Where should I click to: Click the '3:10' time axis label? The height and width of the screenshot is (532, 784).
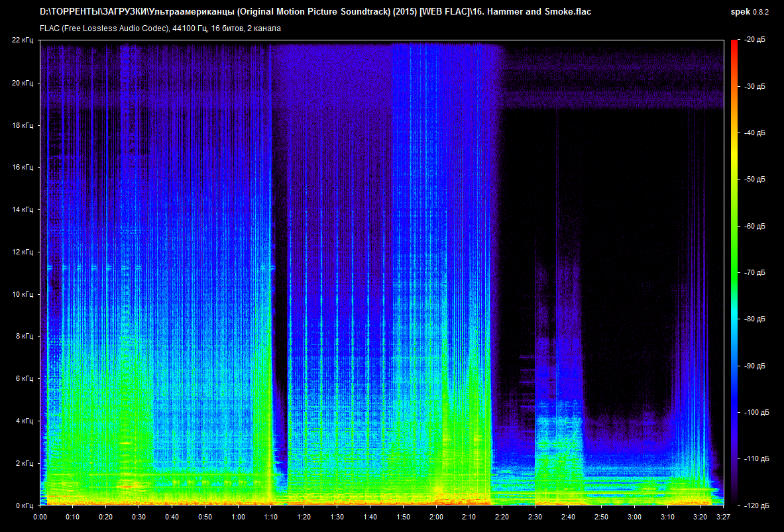(x=667, y=517)
